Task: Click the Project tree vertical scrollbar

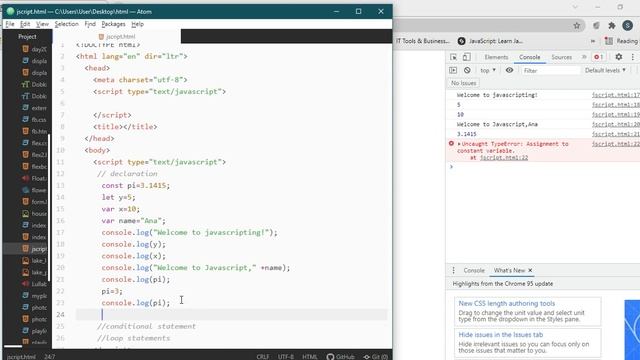Action: point(49,208)
